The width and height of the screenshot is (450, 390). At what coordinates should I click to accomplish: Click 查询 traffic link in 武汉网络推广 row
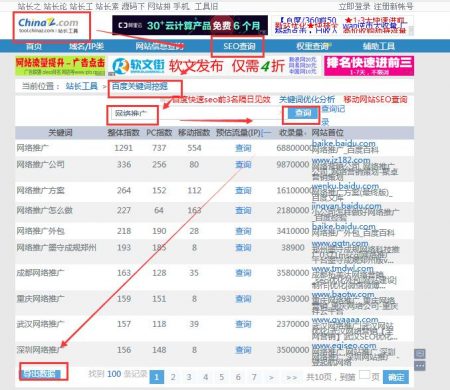point(243,324)
